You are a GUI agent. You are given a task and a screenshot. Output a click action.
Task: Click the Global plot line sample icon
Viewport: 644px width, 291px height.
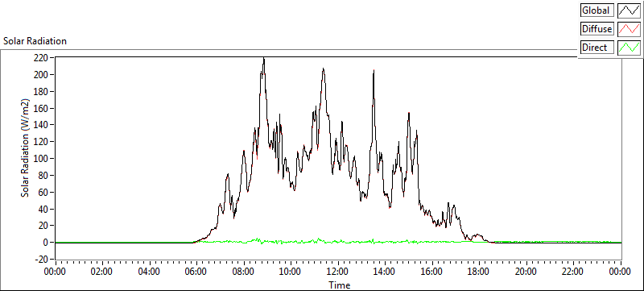(629, 10)
